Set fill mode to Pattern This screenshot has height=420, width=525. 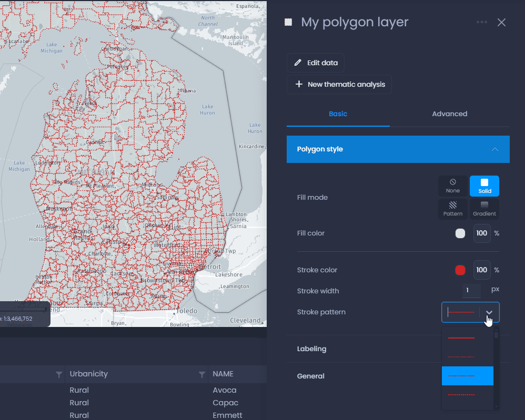coord(453,209)
